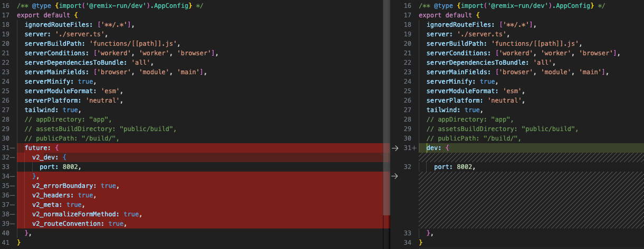This screenshot has width=644, height=249.
Task: Click the serverPlatform line in the right pane
Action: tap(476, 101)
